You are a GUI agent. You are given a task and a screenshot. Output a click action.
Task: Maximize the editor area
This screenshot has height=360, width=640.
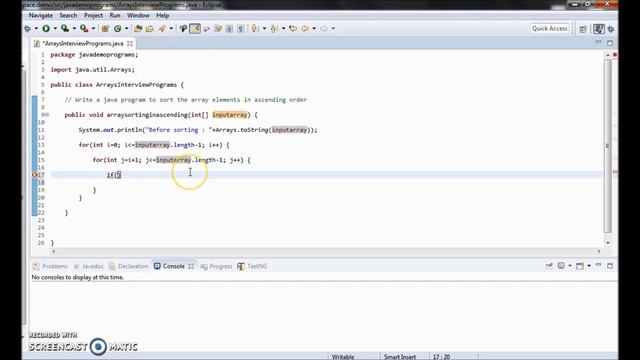(610, 43)
